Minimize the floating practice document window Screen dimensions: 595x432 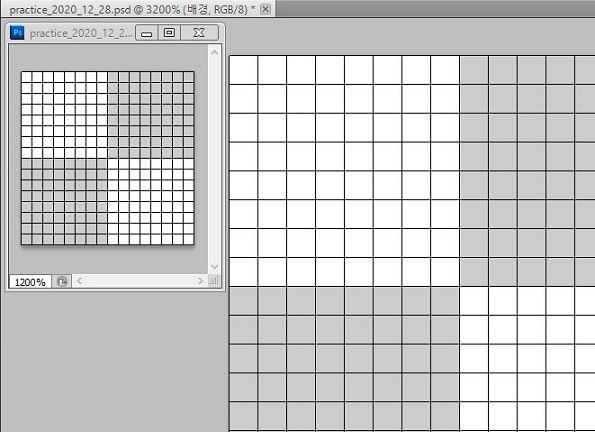[x=147, y=33]
